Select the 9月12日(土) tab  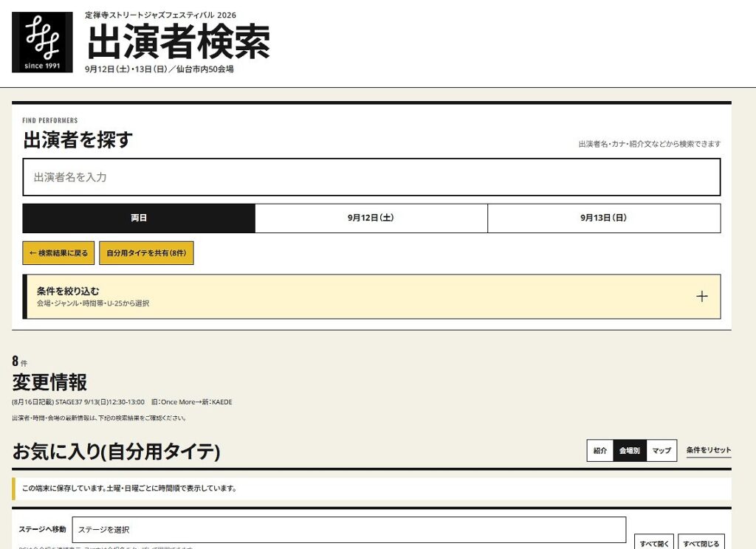click(371, 218)
